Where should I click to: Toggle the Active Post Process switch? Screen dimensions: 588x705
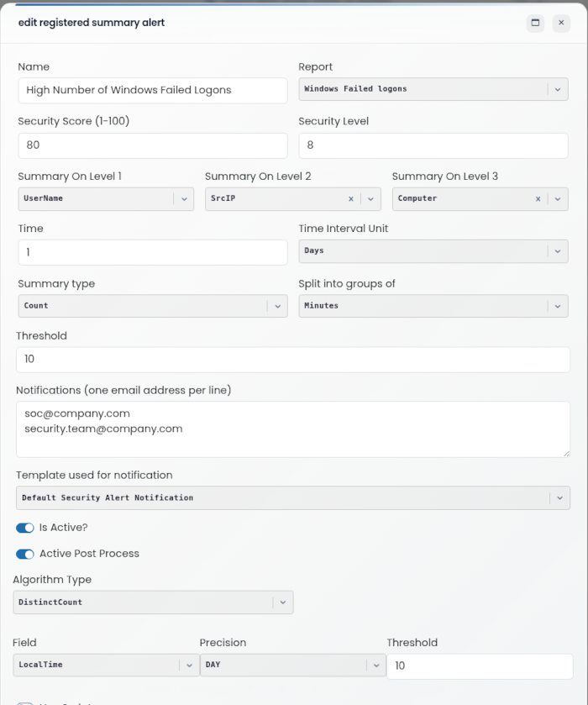click(25, 554)
